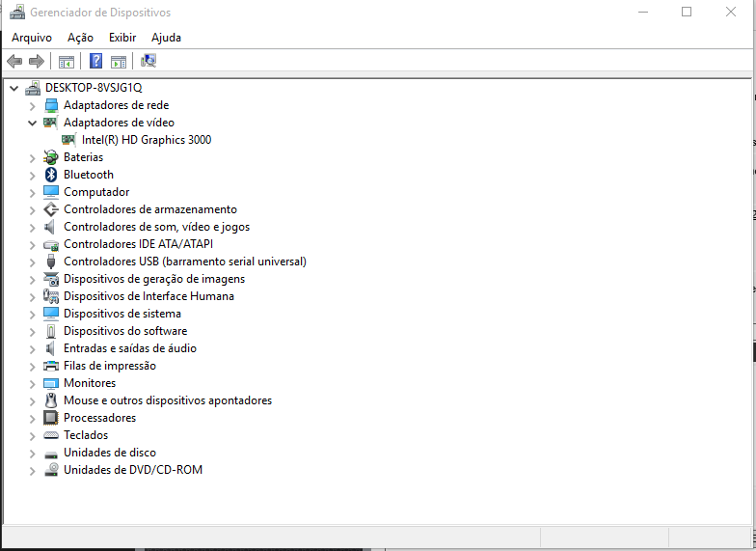
Task: Select Mouse e outros dispositivos apontadores
Action: tap(167, 400)
